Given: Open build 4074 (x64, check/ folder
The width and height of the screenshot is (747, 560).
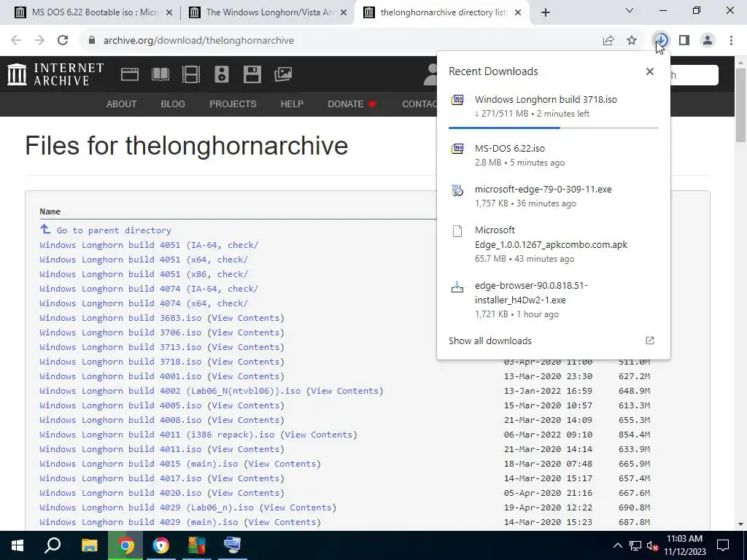Looking at the screenshot, I should [x=144, y=303].
